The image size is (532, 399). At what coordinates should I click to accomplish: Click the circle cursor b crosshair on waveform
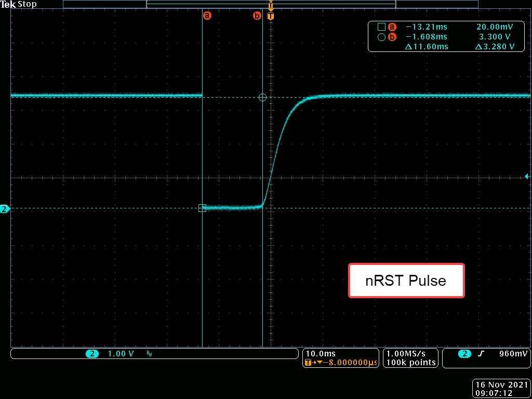(262, 98)
